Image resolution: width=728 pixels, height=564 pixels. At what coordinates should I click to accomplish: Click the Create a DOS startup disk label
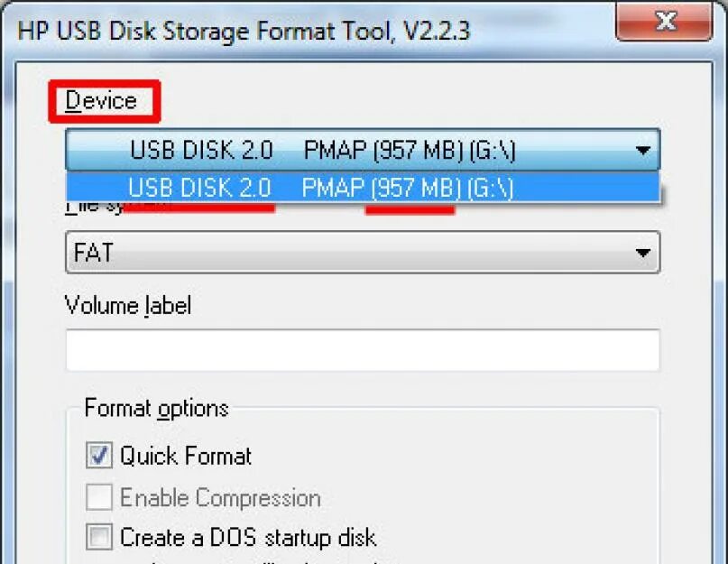[248, 539]
